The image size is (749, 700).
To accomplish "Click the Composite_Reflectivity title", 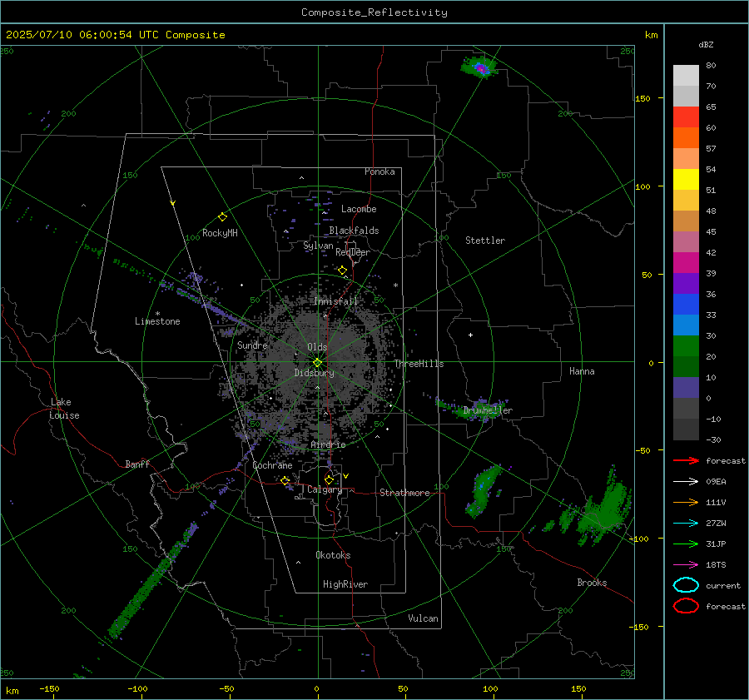I will pos(374,12).
